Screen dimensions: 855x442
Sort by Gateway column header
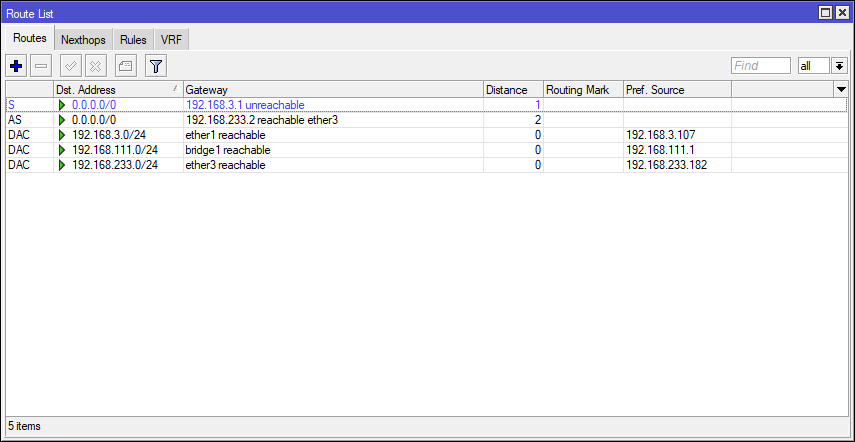pyautogui.click(x=333, y=89)
